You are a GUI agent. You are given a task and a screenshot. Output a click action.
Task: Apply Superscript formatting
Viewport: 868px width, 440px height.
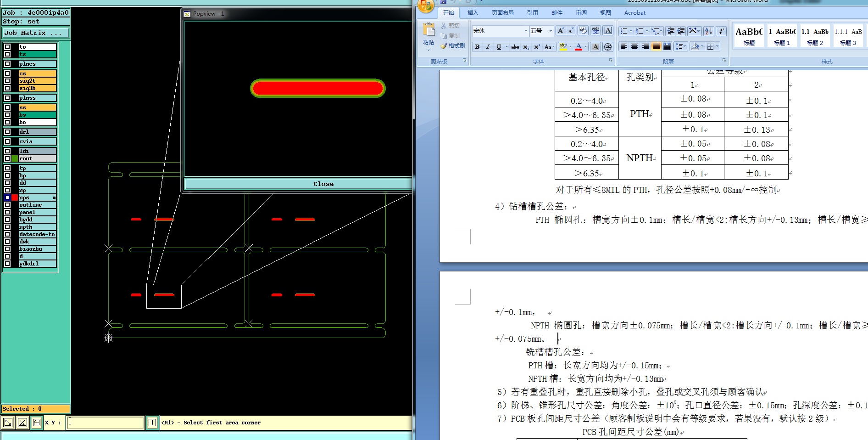(x=537, y=47)
